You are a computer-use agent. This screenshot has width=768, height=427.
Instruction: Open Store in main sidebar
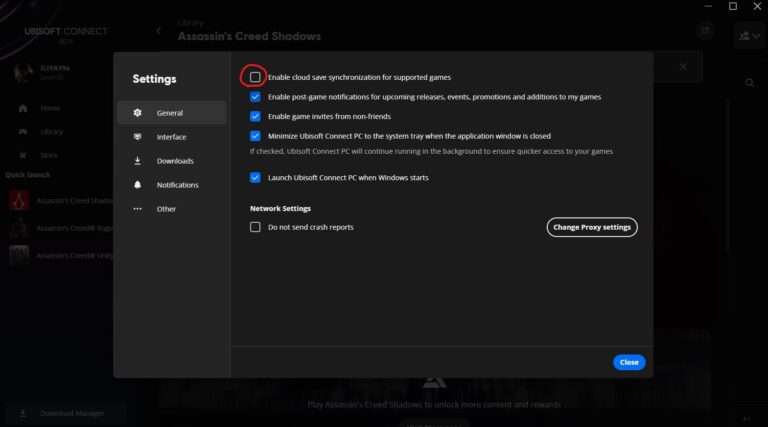(x=48, y=155)
